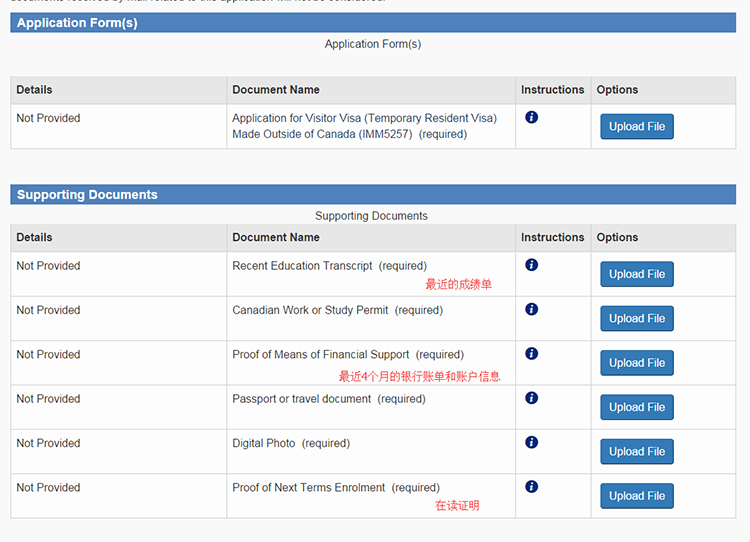Upload Proof of Next Terms Enrolment file
Image resolution: width=750 pixels, height=542 pixels.
tap(637, 496)
